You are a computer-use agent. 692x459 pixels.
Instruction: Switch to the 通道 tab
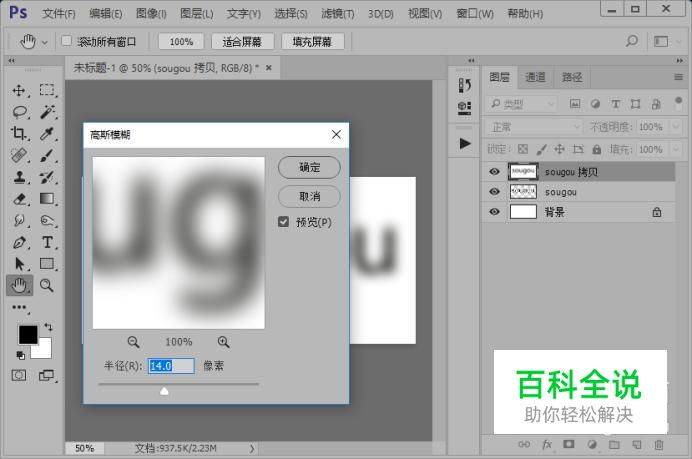[535, 77]
